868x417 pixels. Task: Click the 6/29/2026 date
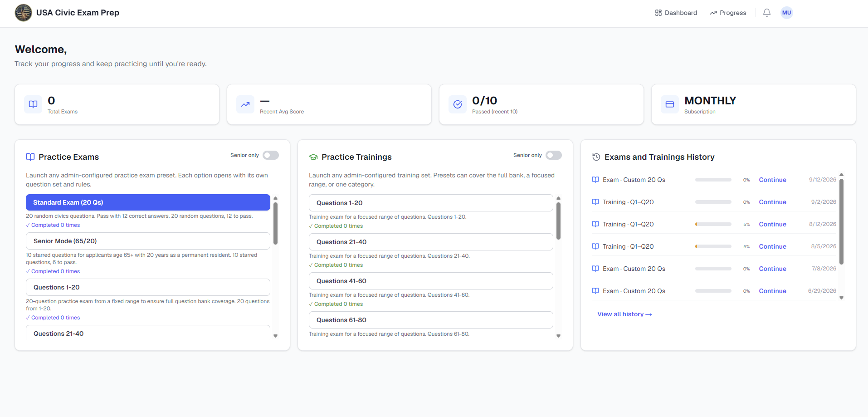(x=822, y=291)
